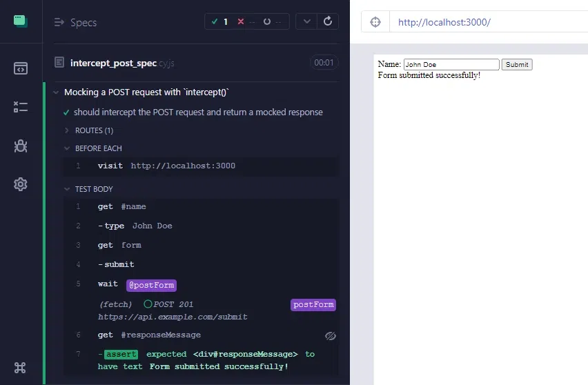The height and width of the screenshot is (385, 588).
Task: Click the hidden-element eye-slash icon
Action: tap(331, 336)
